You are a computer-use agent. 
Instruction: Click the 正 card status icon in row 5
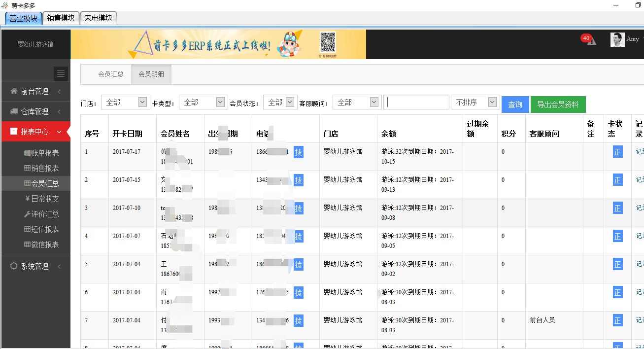[x=617, y=265]
